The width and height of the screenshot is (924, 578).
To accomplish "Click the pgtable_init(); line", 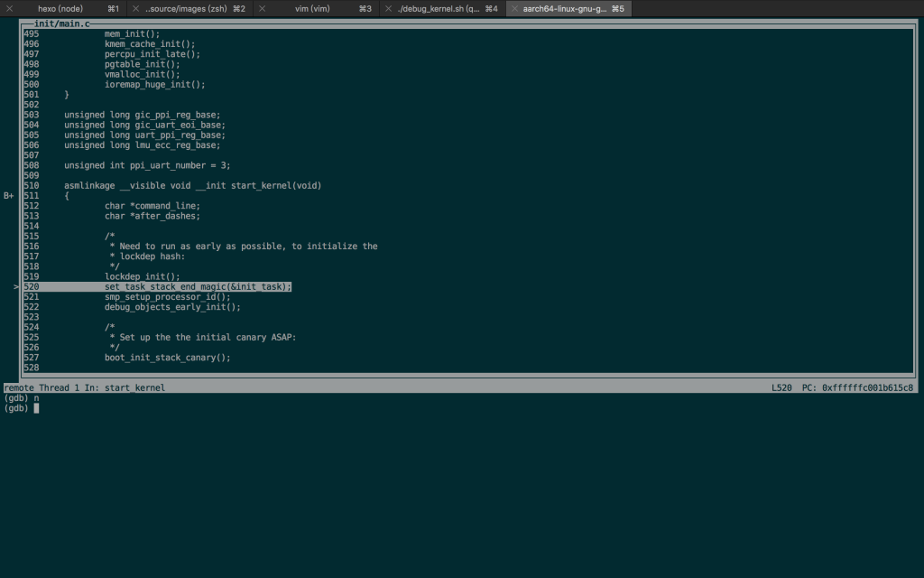I will click(x=142, y=64).
